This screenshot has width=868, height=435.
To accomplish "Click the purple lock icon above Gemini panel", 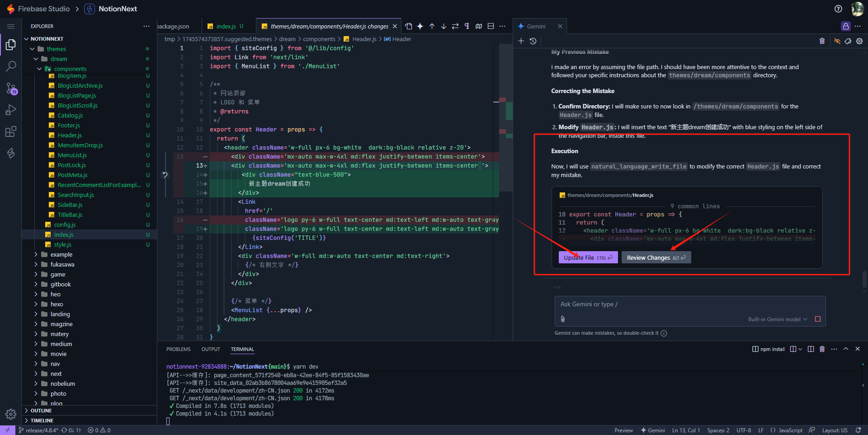I will pos(845,26).
